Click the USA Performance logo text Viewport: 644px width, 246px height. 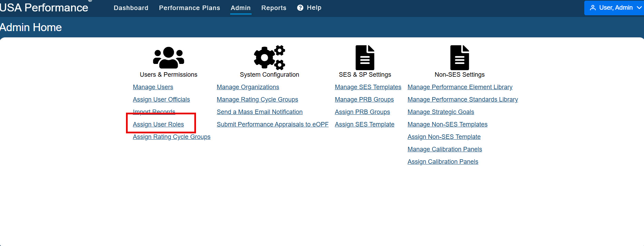44,7
